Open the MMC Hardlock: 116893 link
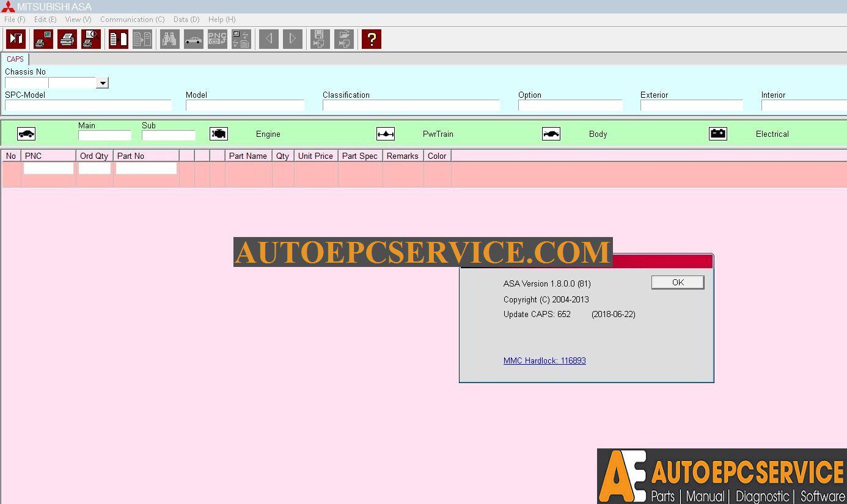The width and height of the screenshot is (847, 504). click(544, 360)
